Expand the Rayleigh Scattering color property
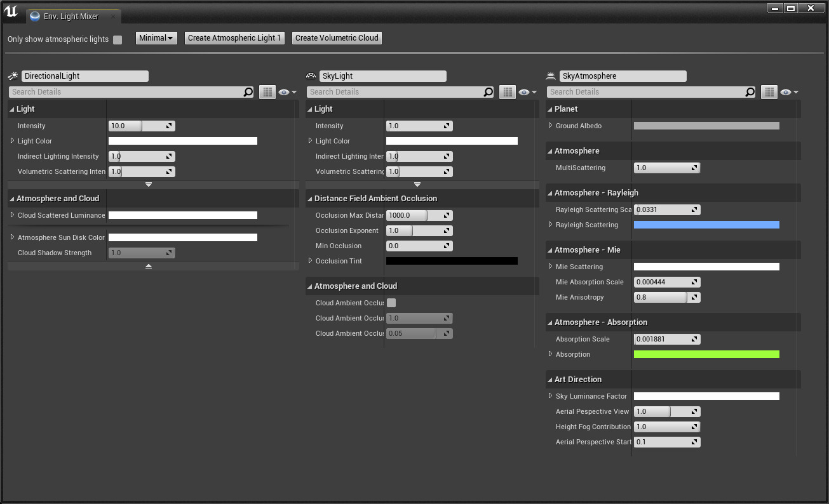 (550, 225)
